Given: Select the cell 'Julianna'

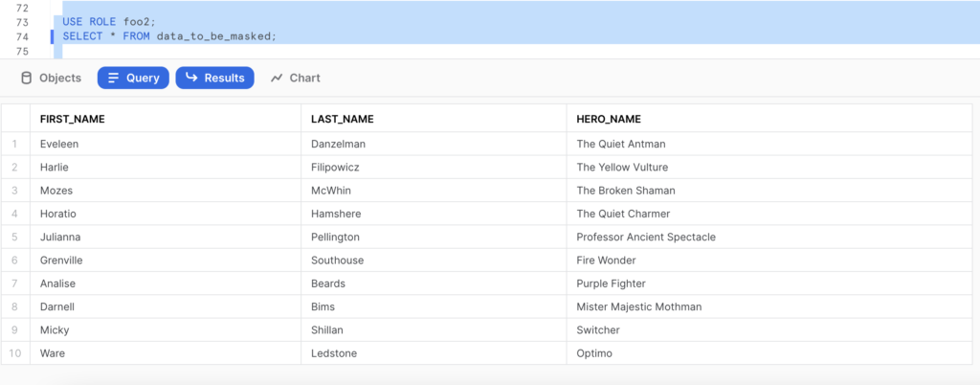Looking at the screenshot, I should pos(166,238).
